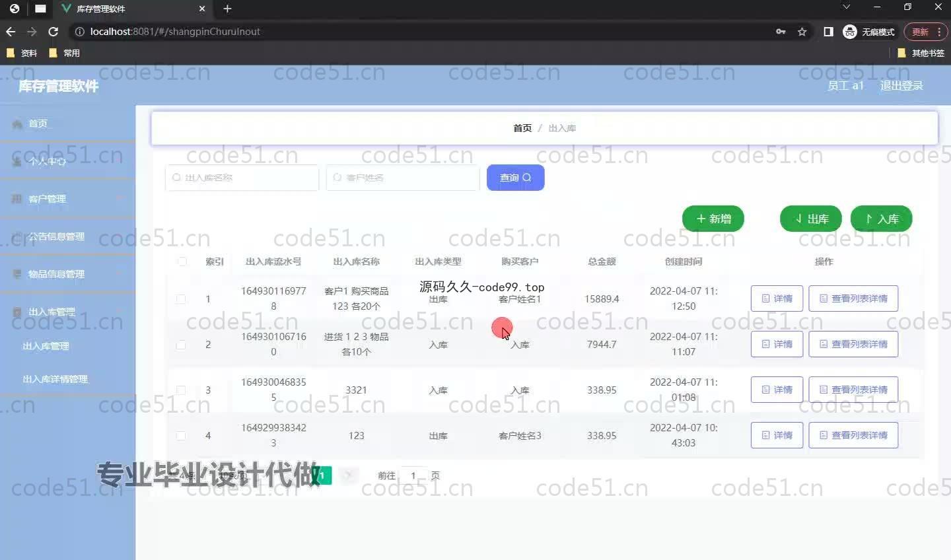Screen dimensions: 951x560
Task: Select the checkbox for row 1
Action: (x=181, y=299)
